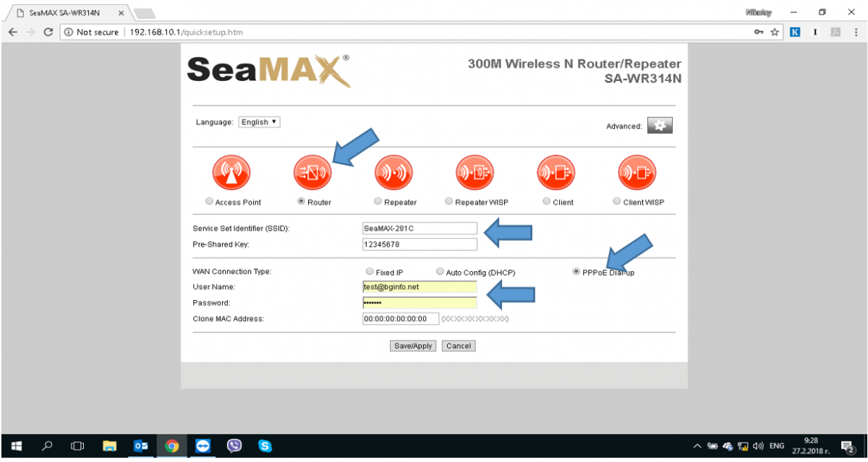Select Auto Config (DHCP) radio option
This screenshot has width=868, height=462.
(x=440, y=272)
